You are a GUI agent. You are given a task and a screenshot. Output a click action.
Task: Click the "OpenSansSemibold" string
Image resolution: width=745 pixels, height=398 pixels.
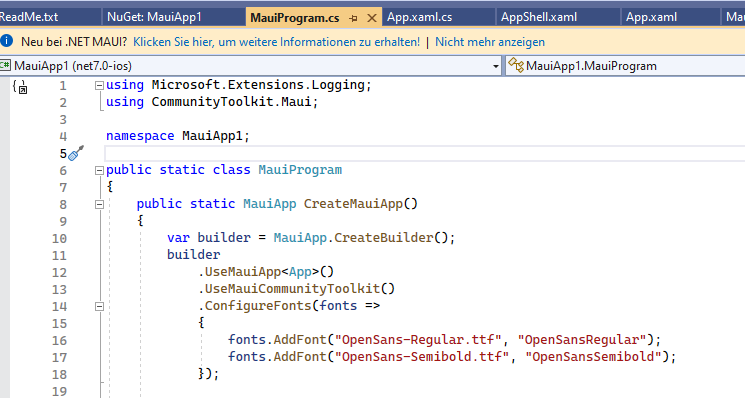[593, 357]
